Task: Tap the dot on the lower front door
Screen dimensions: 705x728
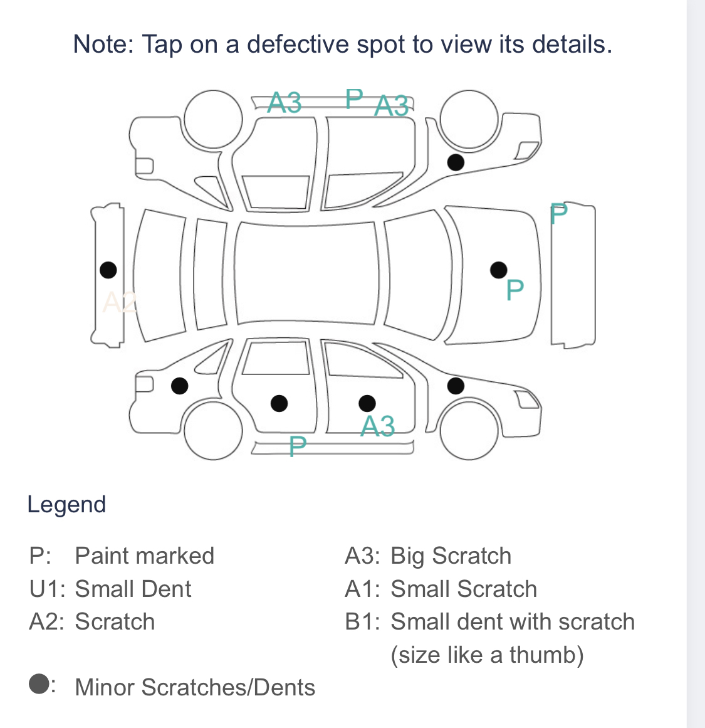Action: click(x=279, y=403)
